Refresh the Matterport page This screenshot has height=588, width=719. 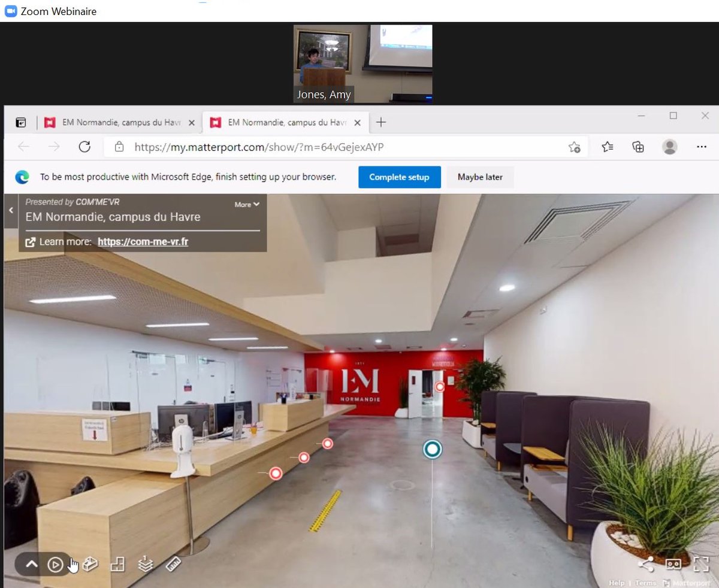[84, 147]
